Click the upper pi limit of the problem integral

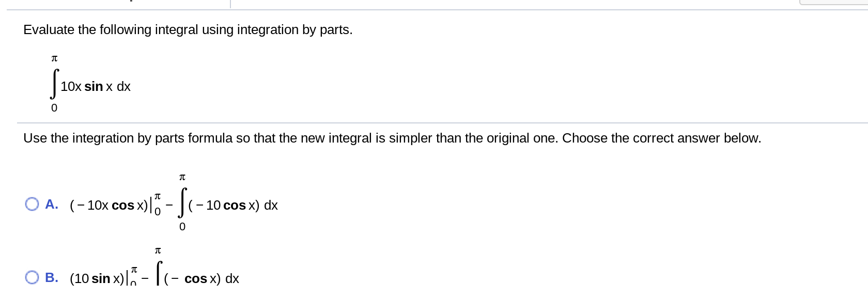[54, 58]
